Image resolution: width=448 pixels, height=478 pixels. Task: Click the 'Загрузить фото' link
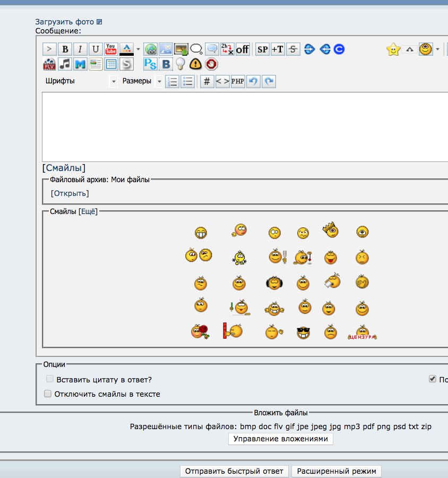pyautogui.click(x=64, y=22)
